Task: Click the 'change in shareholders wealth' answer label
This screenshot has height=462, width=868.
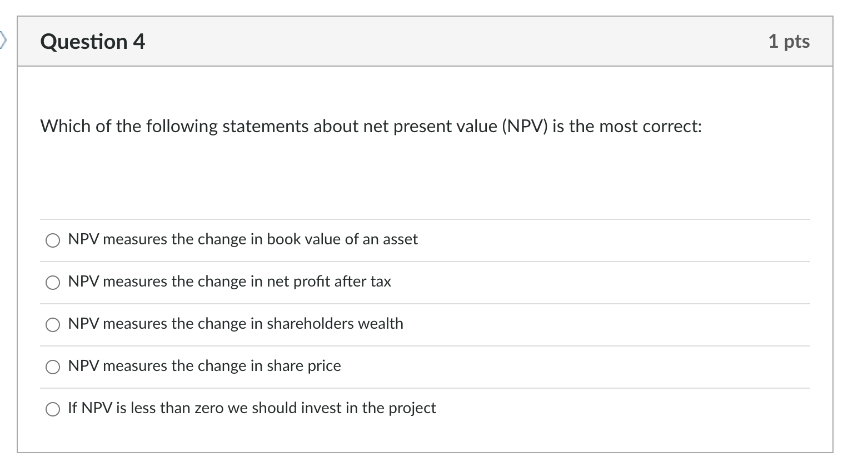Action: [235, 324]
